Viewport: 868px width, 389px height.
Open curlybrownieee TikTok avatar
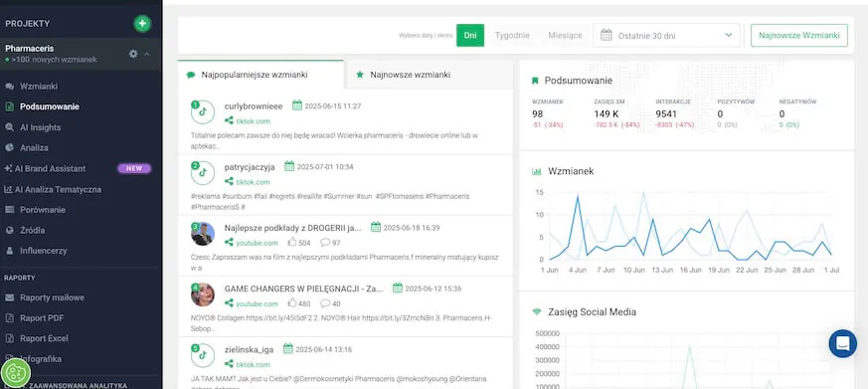203,112
